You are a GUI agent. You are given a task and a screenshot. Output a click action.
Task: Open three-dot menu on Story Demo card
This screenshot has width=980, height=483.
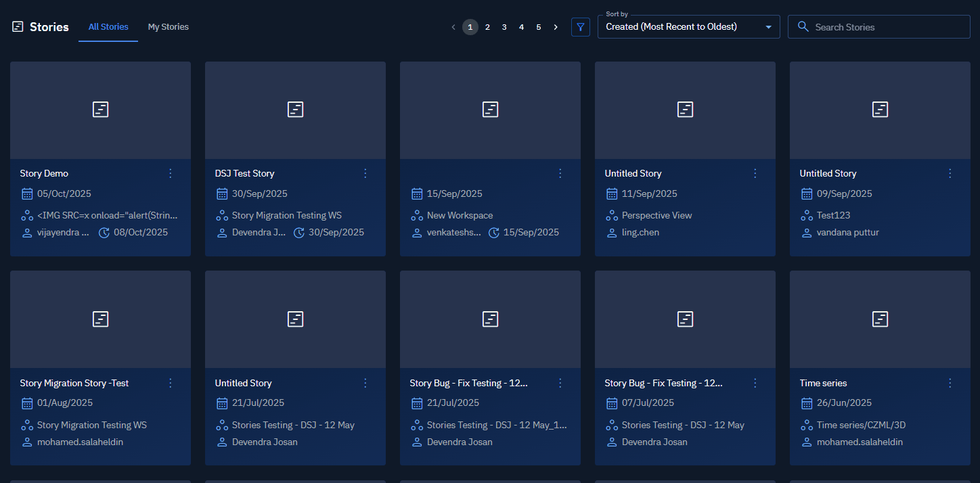[171, 173]
